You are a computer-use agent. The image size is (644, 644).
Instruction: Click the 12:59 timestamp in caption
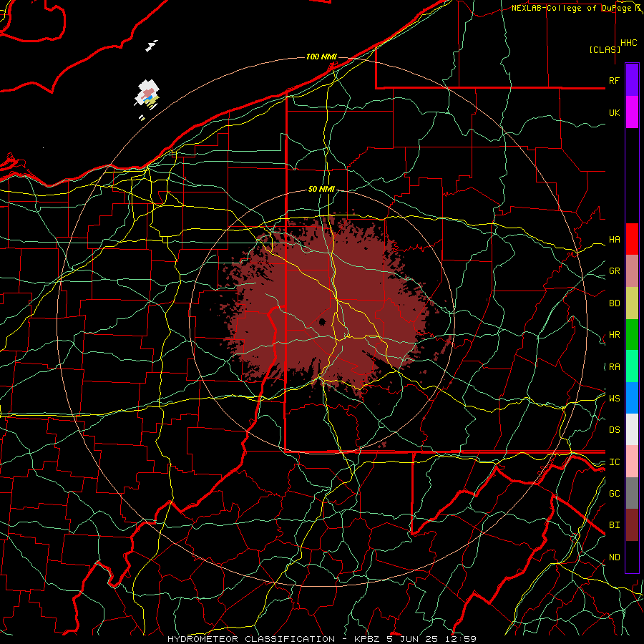click(x=461, y=639)
